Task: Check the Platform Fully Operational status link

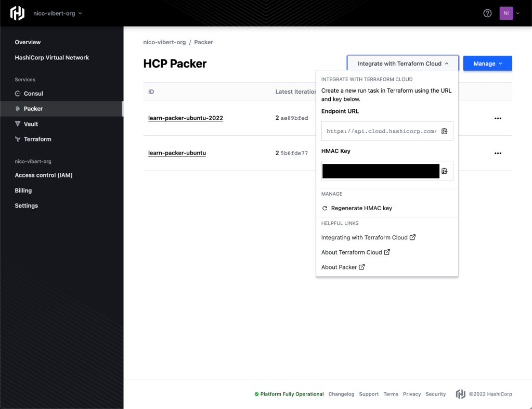Action: coord(291,394)
